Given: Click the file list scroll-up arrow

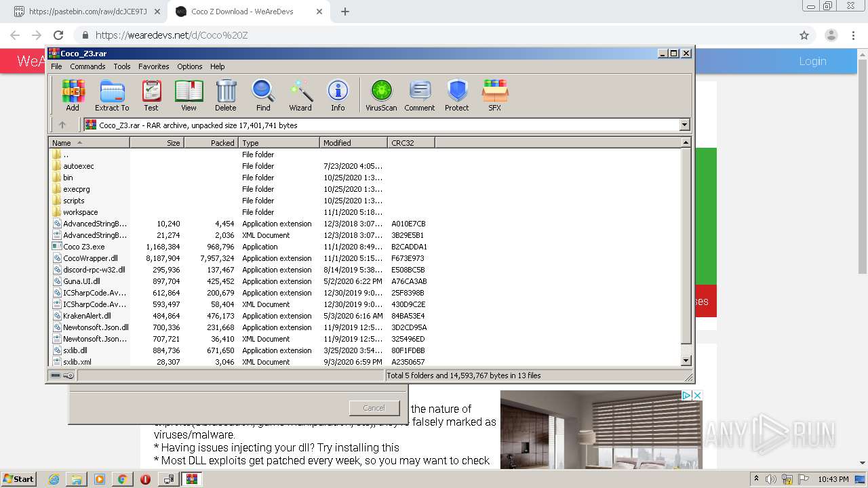Looking at the screenshot, I should click(x=686, y=142).
